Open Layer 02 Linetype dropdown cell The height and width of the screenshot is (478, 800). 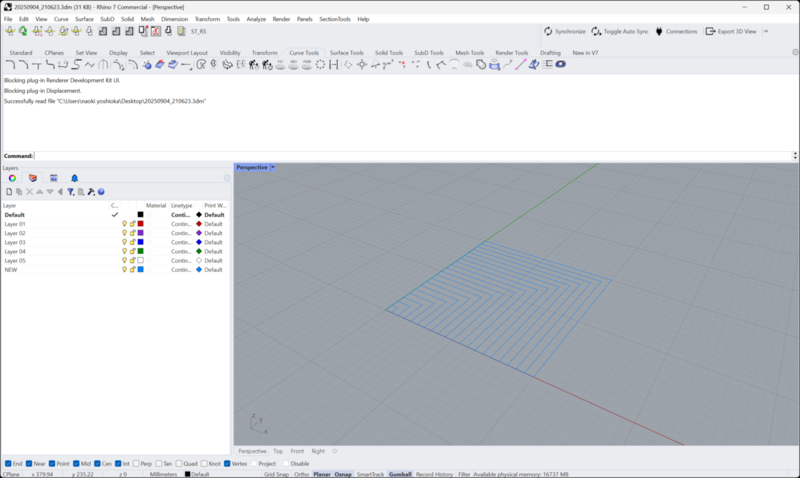(x=181, y=233)
